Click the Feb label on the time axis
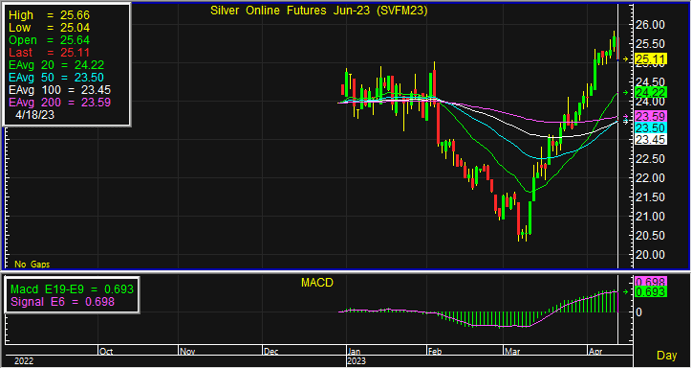The image size is (692, 369). click(435, 352)
